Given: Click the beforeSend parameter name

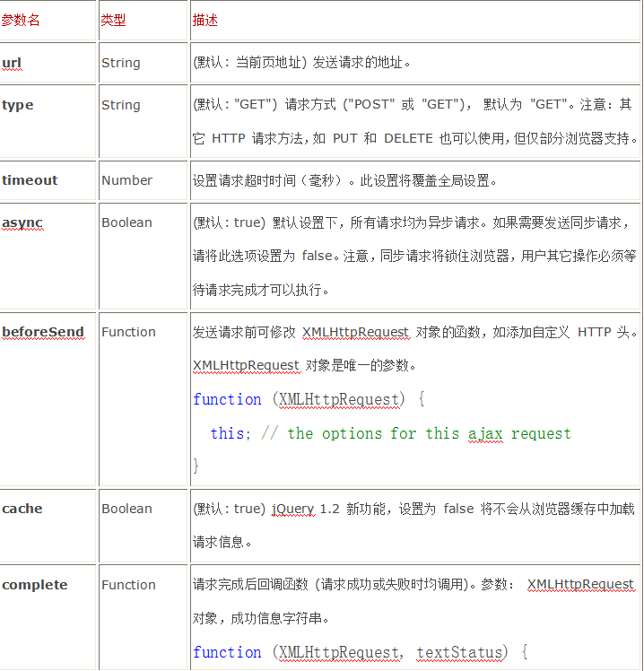Looking at the screenshot, I should [x=43, y=332].
